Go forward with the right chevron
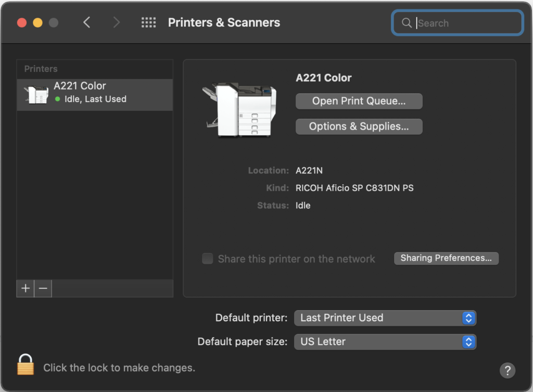Screen dimensions: 533x392 tap(116, 22)
